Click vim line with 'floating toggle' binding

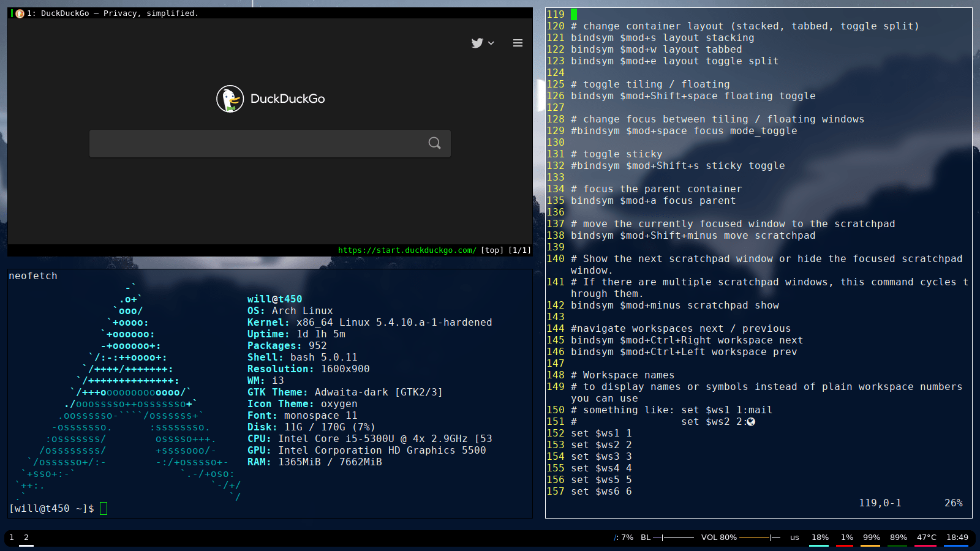[x=693, y=96]
